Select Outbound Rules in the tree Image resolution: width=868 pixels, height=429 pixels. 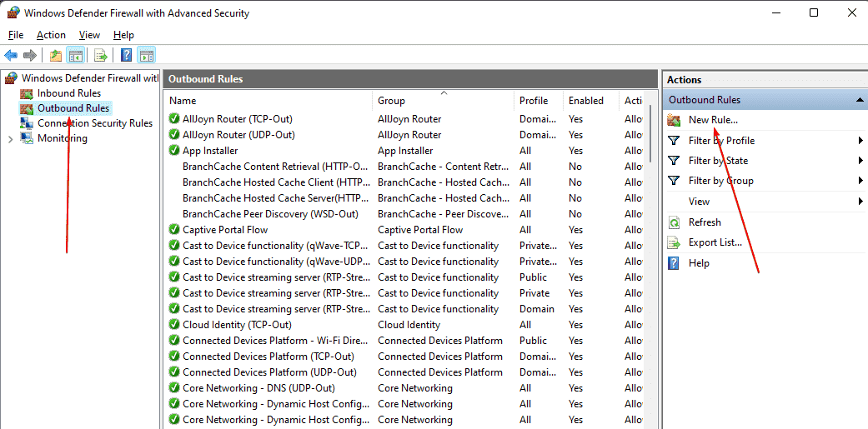point(73,108)
